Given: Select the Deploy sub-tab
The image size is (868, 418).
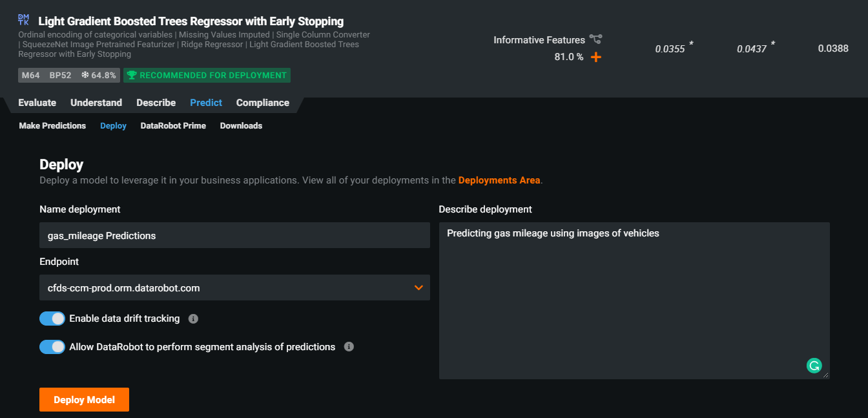Looking at the screenshot, I should pos(113,126).
